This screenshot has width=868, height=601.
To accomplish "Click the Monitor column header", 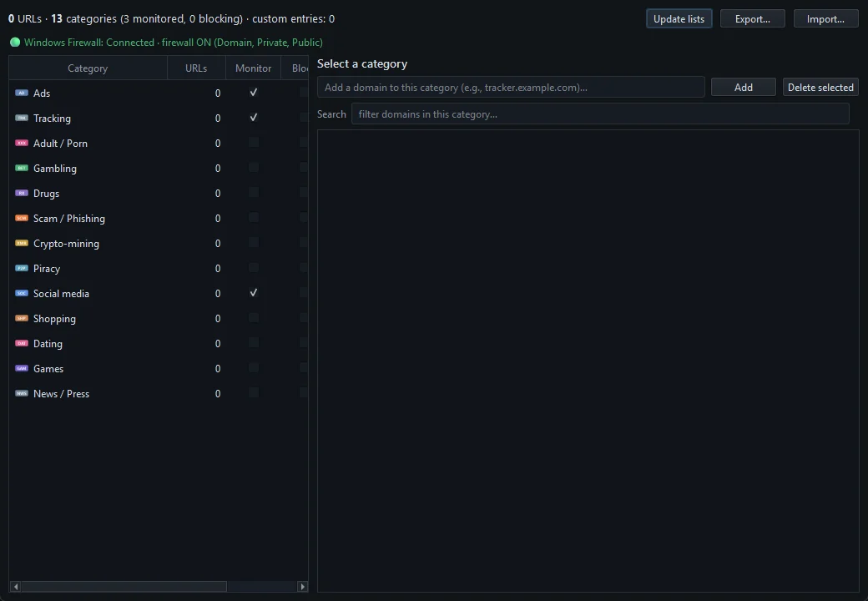I will 254,68.
